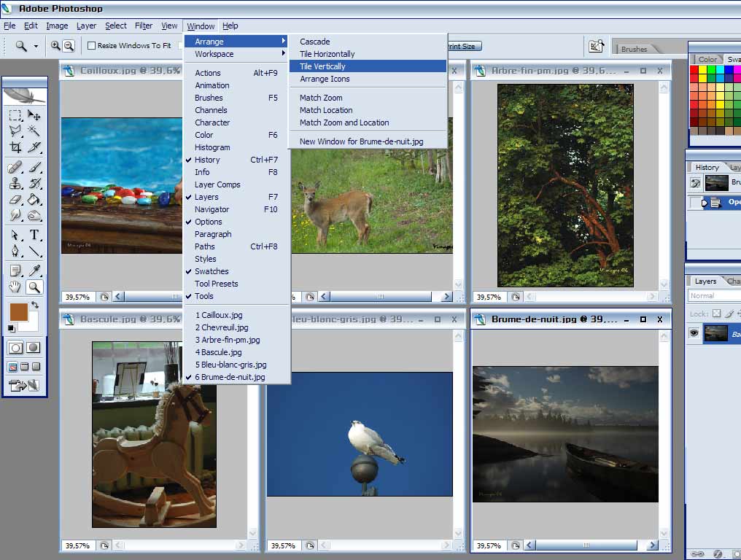Click the Print Size button
The width and height of the screenshot is (741, 560).
pos(464,46)
